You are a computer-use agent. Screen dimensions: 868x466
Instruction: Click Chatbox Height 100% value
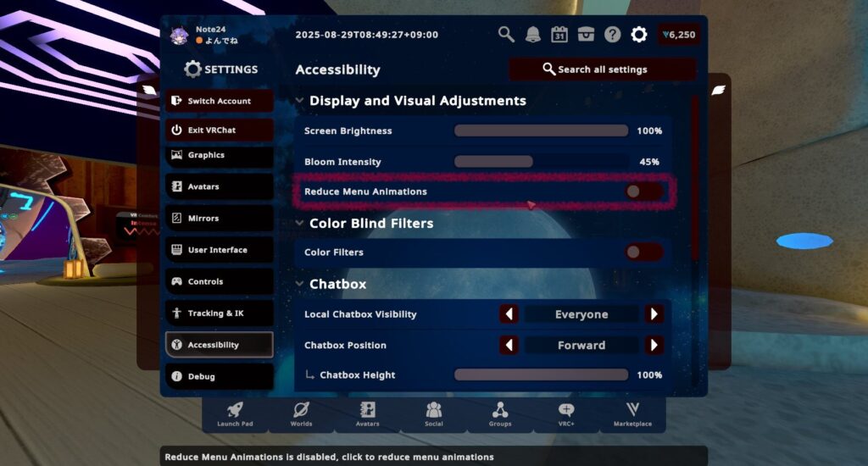(x=649, y=374)
